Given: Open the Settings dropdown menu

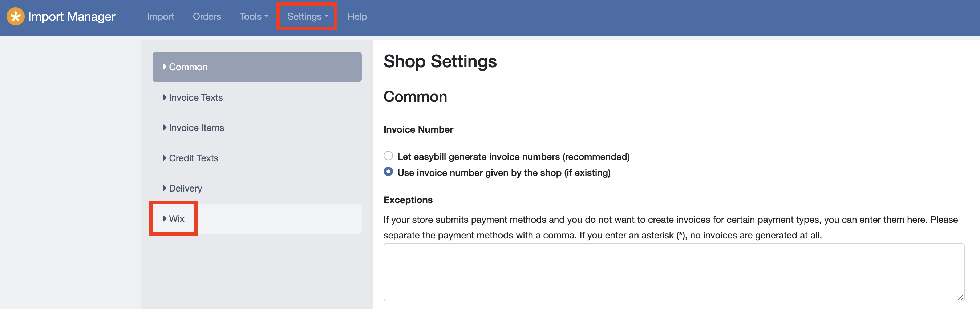Looking at the screenshot, I should 307,16.
